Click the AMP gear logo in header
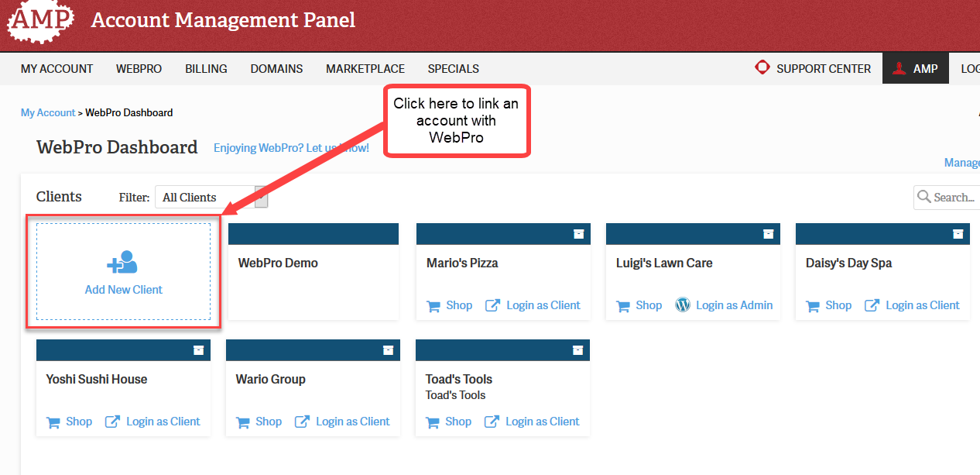Screen dimensions: 980x475 tap(40, 22)
